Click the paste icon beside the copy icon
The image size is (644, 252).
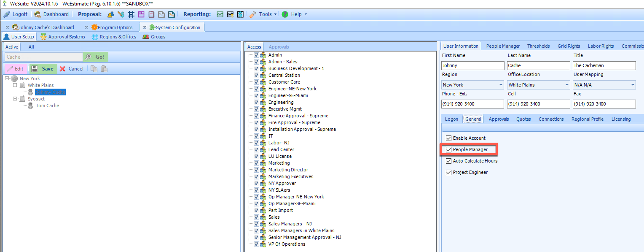[x=104, y=69]
